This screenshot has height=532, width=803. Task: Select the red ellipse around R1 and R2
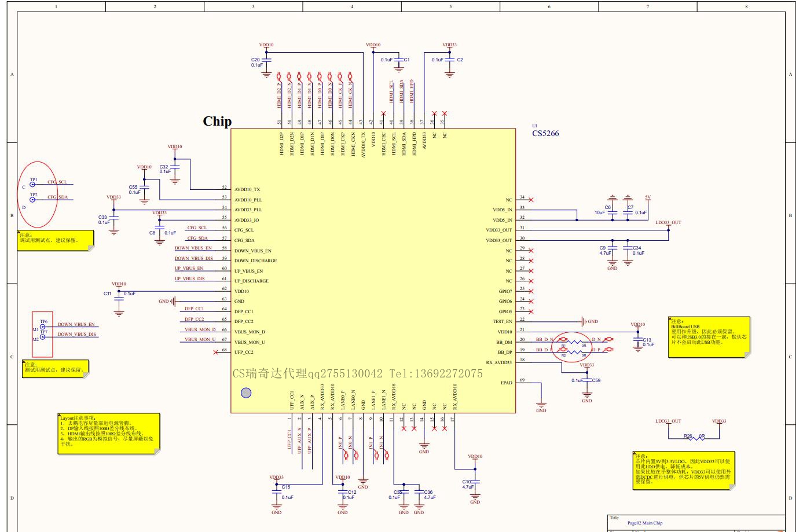(x=572, y=346)
